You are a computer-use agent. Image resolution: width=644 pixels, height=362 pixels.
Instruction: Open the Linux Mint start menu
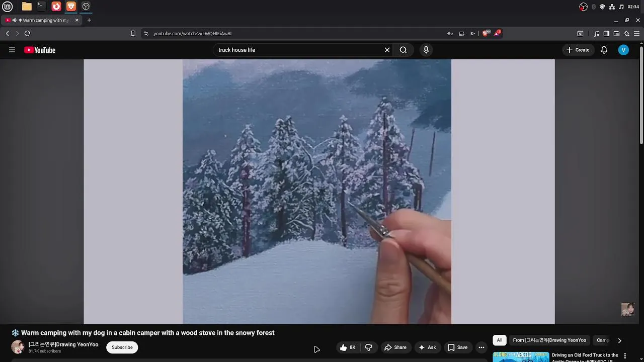pyautogui.click(x=8, y=7)
